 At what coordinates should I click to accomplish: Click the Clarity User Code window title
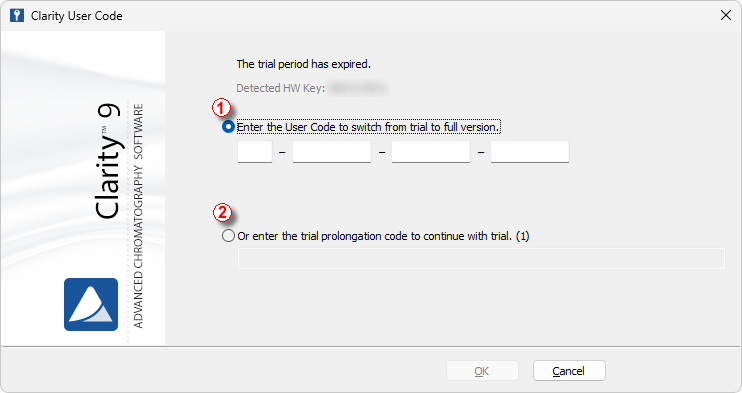click(77, 16)
